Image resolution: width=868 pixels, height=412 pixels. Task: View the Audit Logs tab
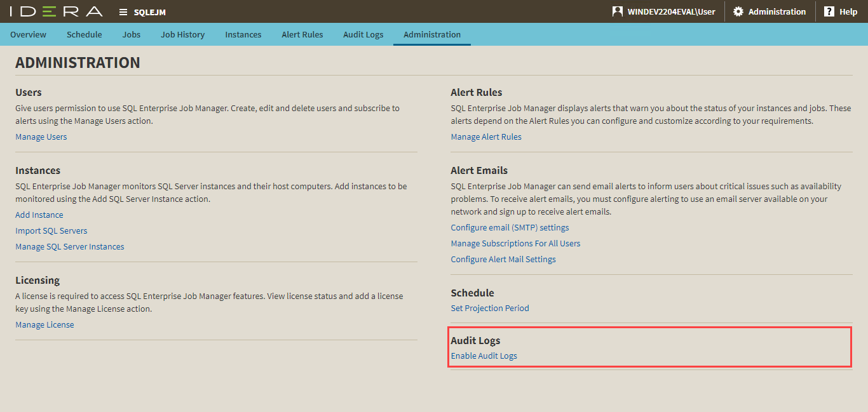coord(363,34)
